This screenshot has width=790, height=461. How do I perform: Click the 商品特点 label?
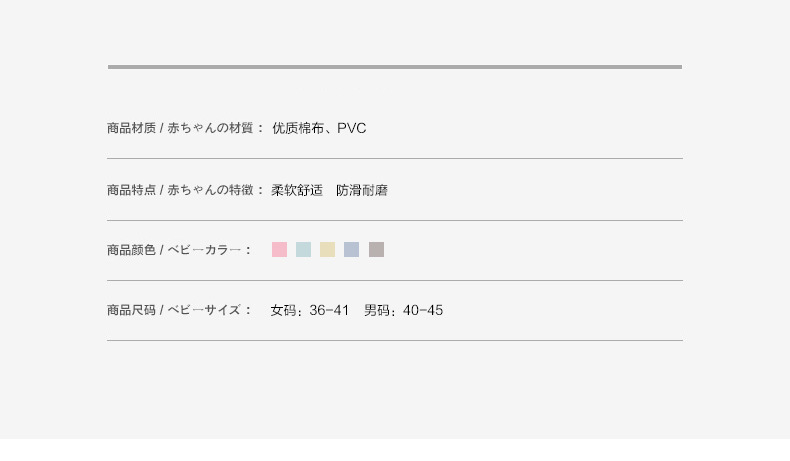pos(131,190)
